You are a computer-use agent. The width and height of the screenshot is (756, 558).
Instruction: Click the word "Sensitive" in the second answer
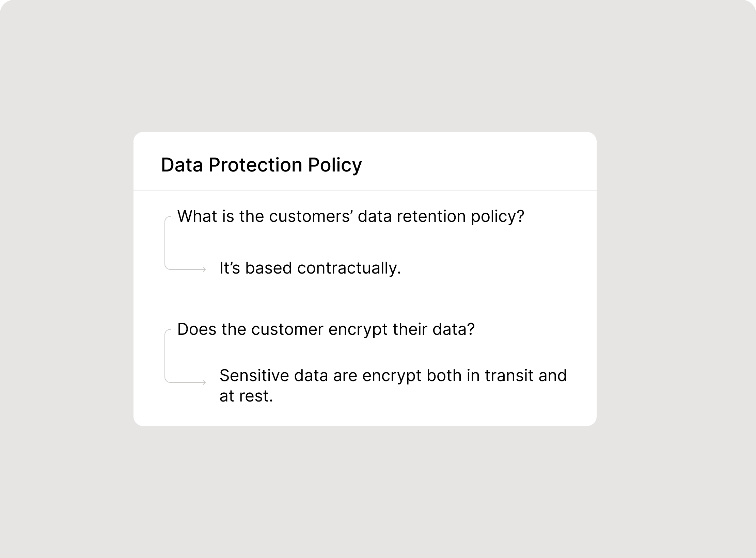pos(254,376)
